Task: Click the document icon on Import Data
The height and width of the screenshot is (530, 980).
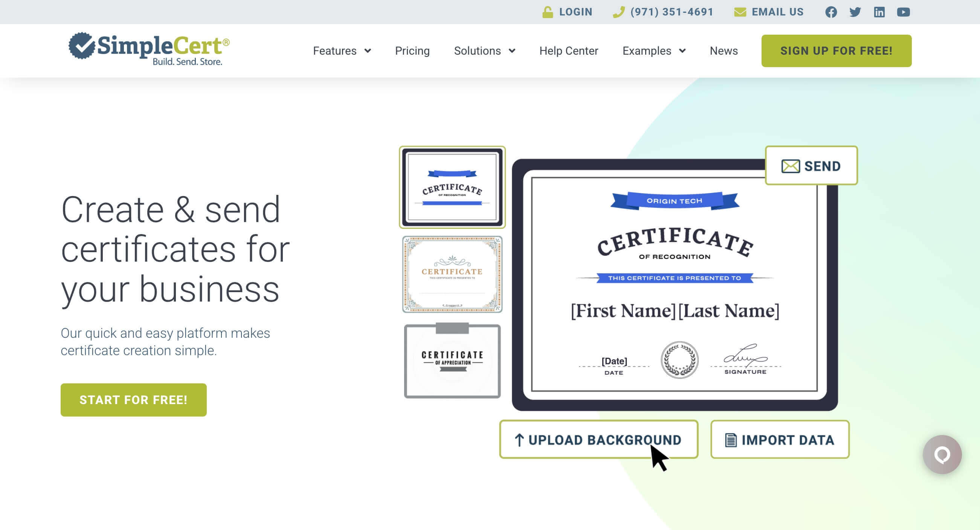Action: click(x=730, y=440)
